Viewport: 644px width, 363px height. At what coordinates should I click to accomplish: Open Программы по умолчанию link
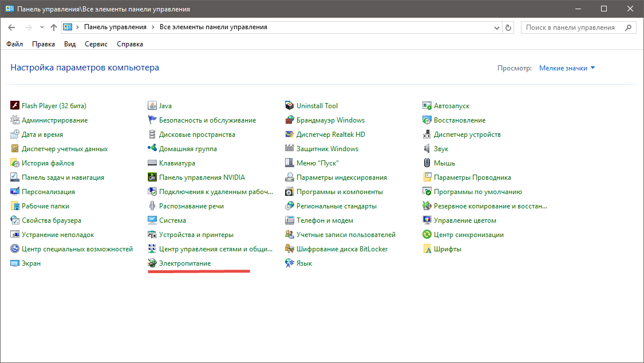(477, 192)
